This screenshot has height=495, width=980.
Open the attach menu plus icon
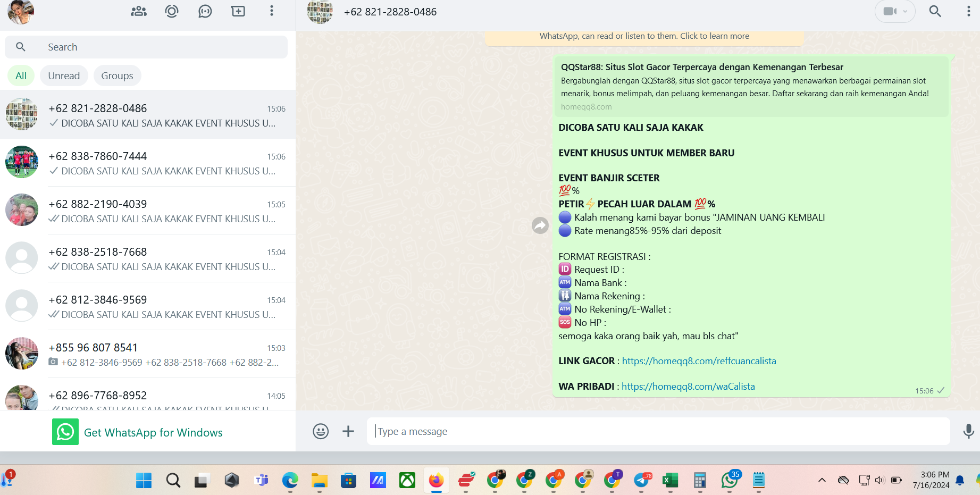[x=348, y=431]
